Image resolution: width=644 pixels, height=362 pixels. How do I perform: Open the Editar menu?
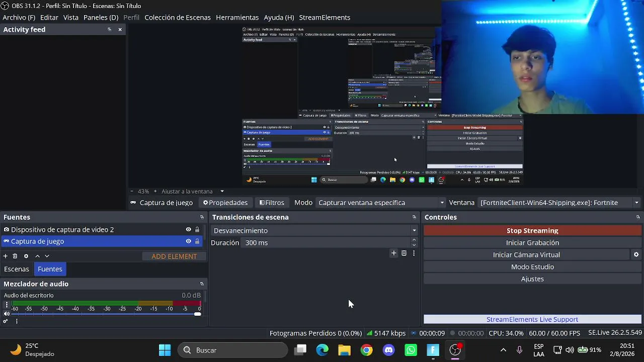click(49, 18)
